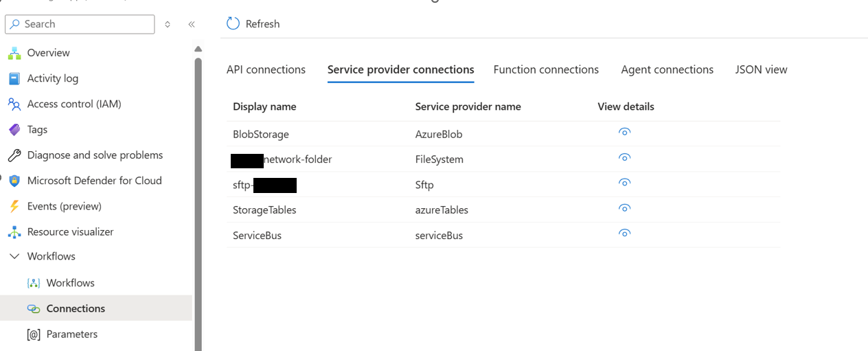Select the StorageTables display name cell
Viewport: 868px width, 351px height.
(264, 210)
